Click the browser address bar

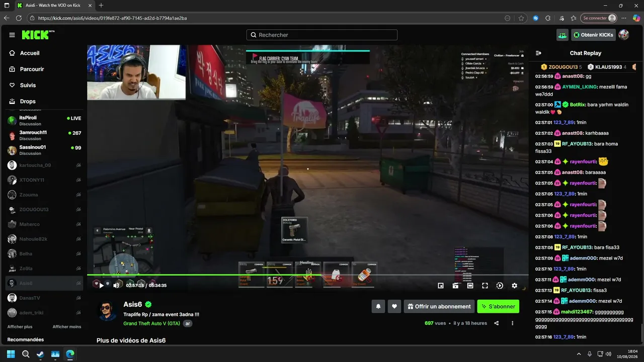click(x=267, y=18)
